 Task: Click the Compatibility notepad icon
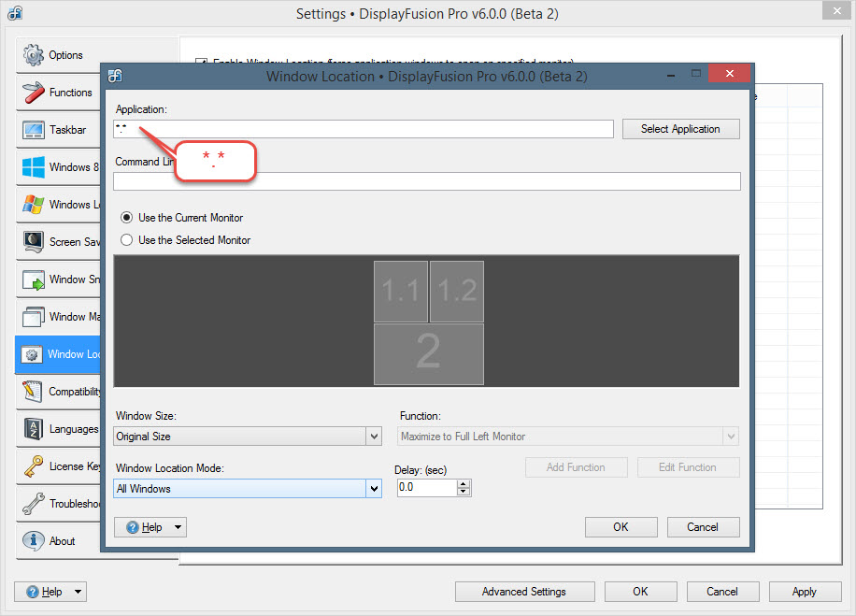click(x=34, y=392)
